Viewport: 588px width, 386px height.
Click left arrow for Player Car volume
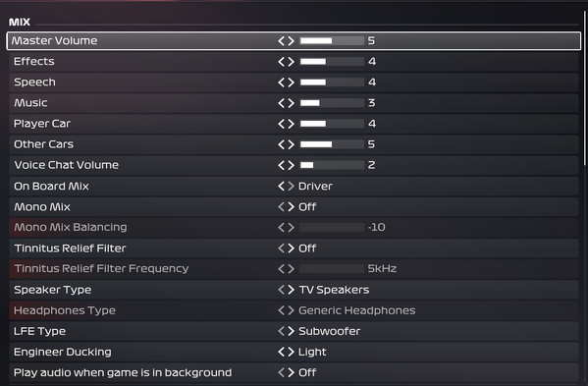coord(282,124)
